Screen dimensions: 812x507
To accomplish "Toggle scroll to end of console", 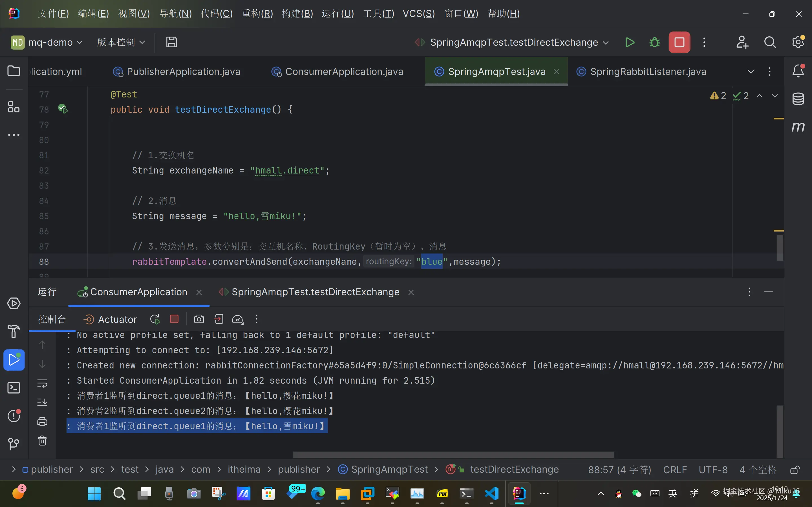I will [x=42, y=402].
